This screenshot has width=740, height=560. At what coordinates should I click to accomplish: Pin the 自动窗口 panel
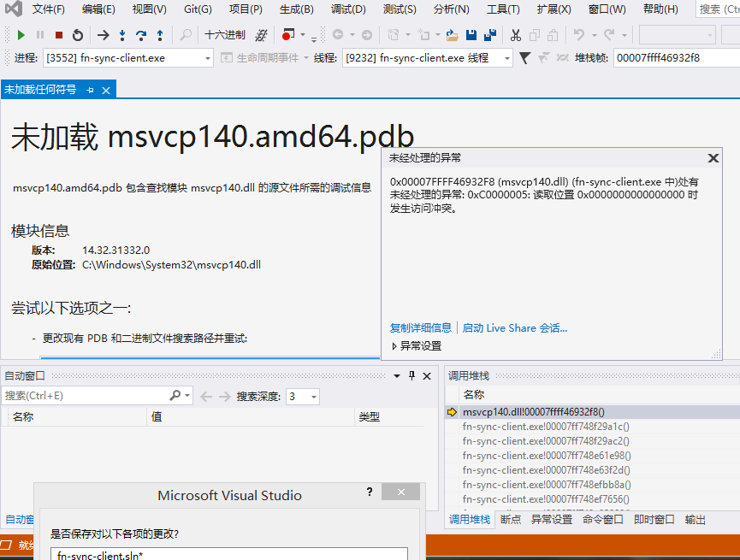[x=412, y=376]
